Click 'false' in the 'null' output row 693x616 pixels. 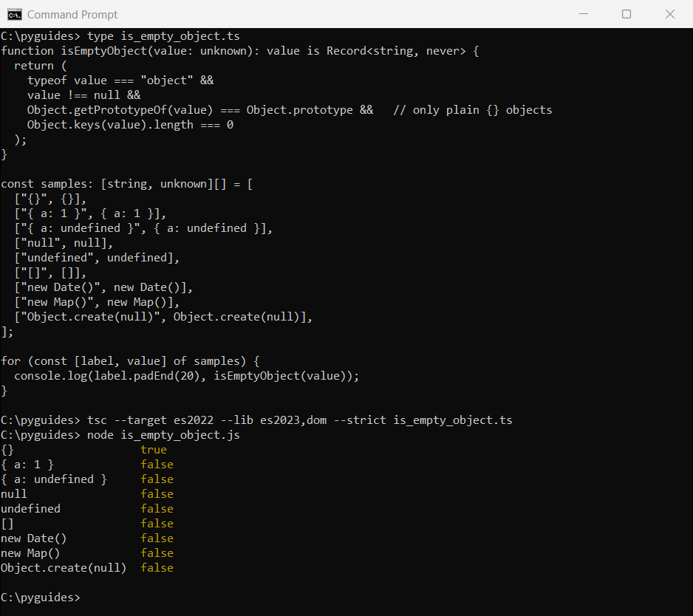[x=157, y=494]
